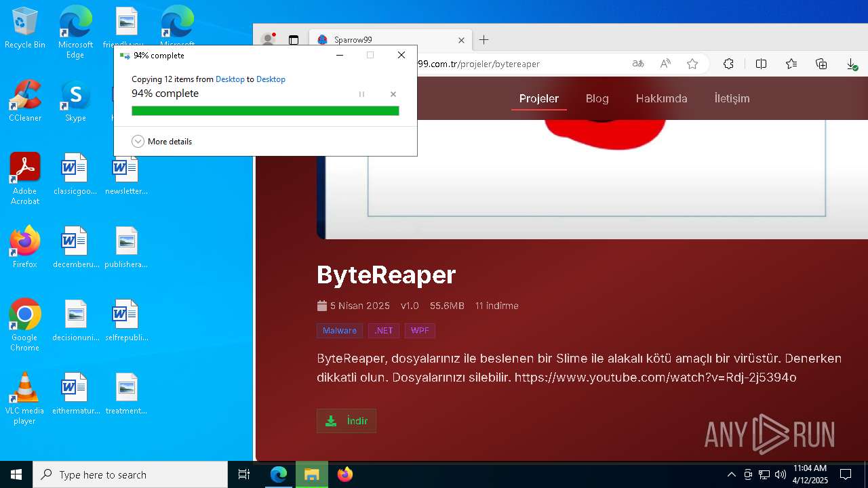Expand More details in copy dialog
The width and height of the screenshot is (868, 488).
coord(161,142)
